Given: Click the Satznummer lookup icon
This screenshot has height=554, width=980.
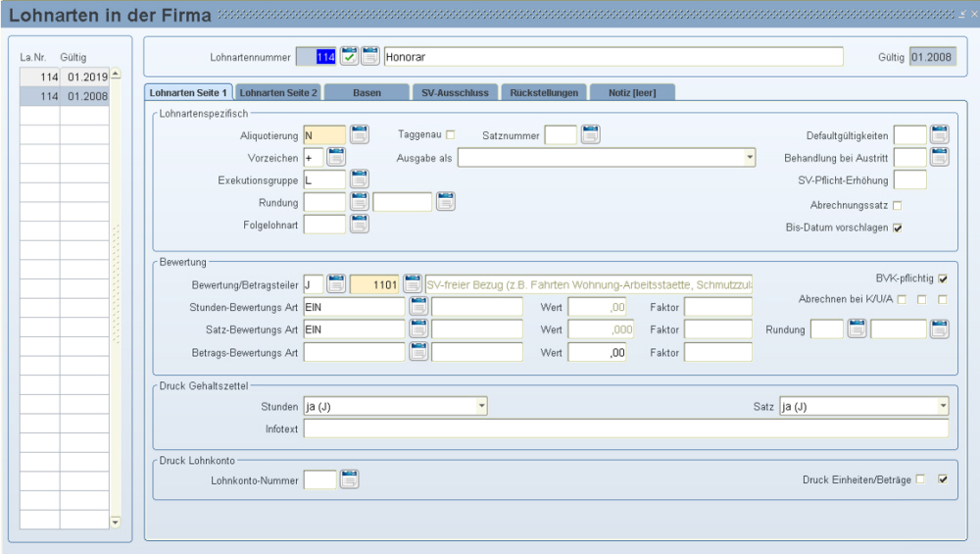Looking at the screenshot, I should coord(590,135).
